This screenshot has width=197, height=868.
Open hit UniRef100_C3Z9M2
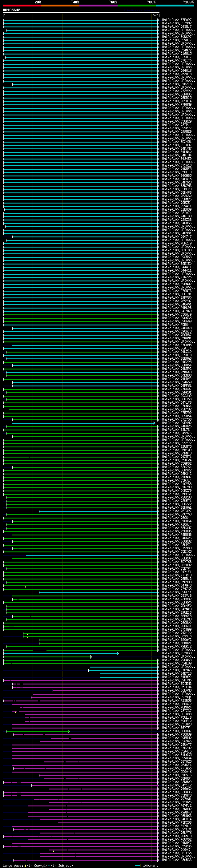(x=177, y=23)
